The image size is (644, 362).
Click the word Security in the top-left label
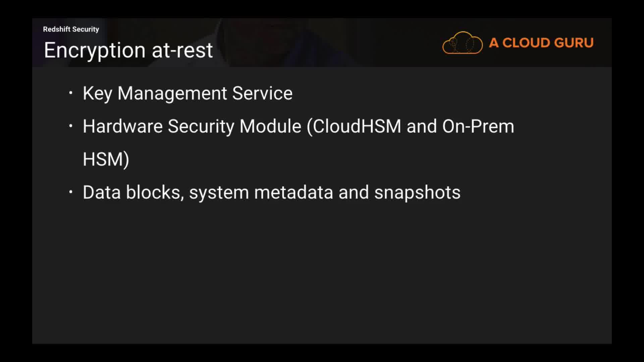coord(86,29)
